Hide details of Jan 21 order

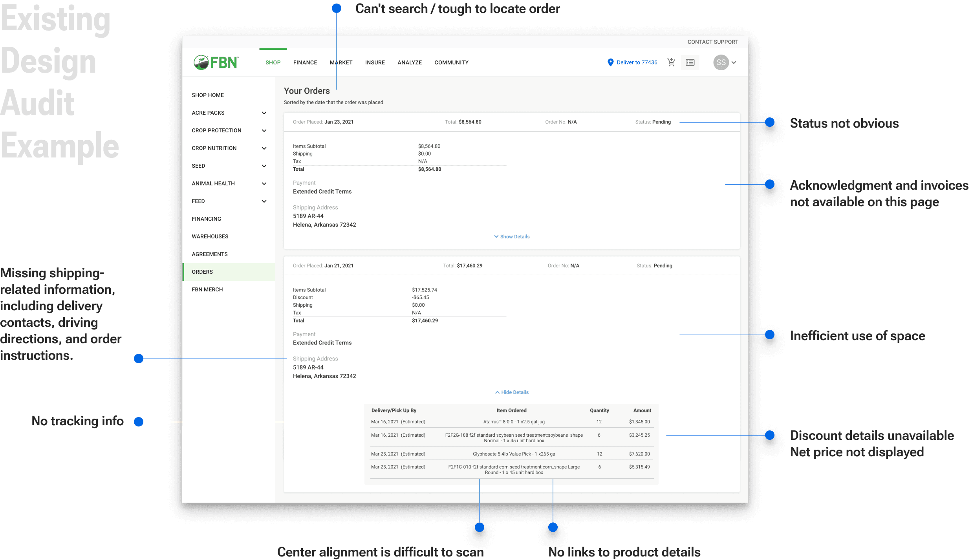tap(512, 392)
